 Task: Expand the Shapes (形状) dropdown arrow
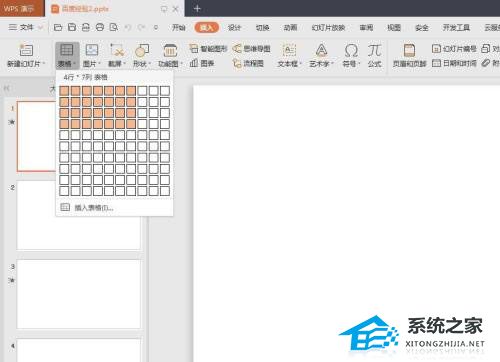point(150,64)
